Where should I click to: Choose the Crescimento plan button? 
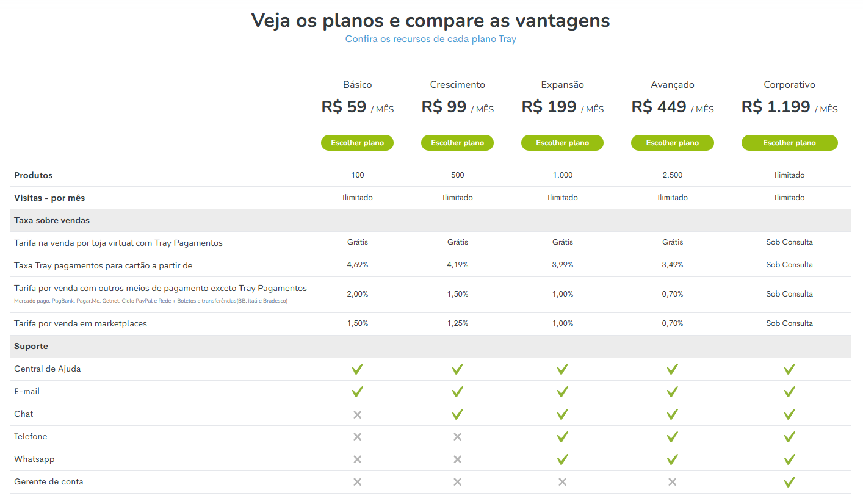(458, 143)
